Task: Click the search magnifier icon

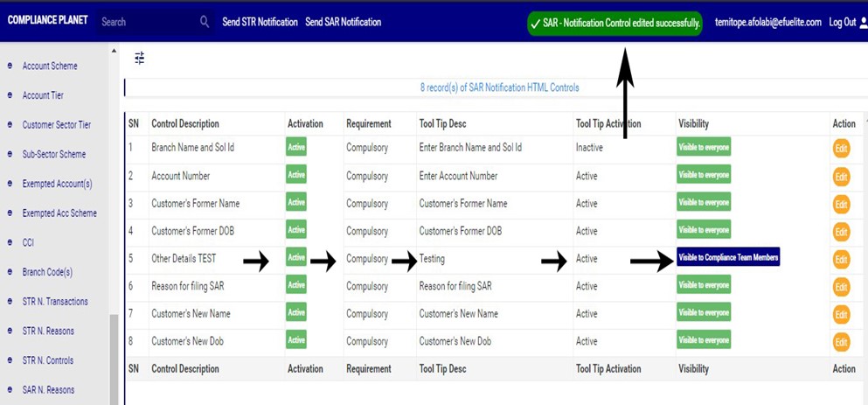Action: tap(205, 22)
